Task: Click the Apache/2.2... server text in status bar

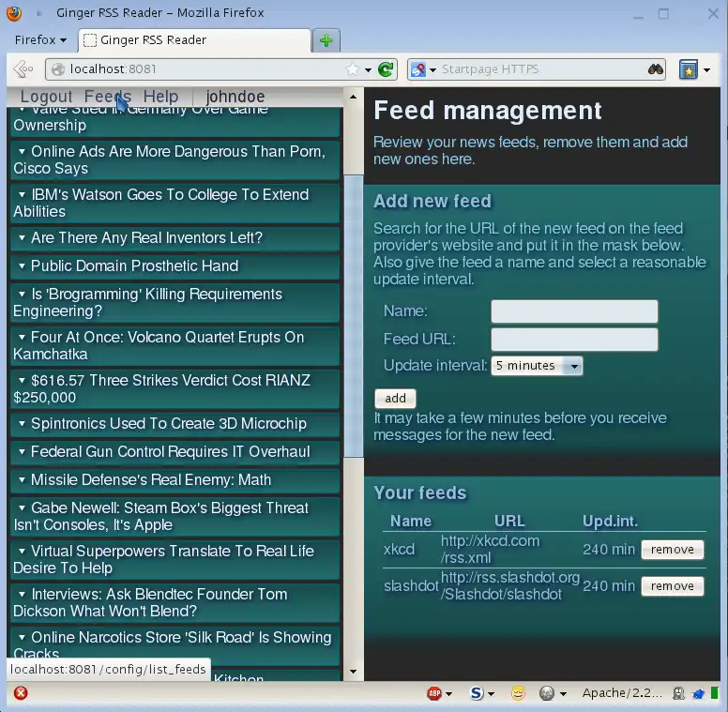Action: click(x=622, y=693)
